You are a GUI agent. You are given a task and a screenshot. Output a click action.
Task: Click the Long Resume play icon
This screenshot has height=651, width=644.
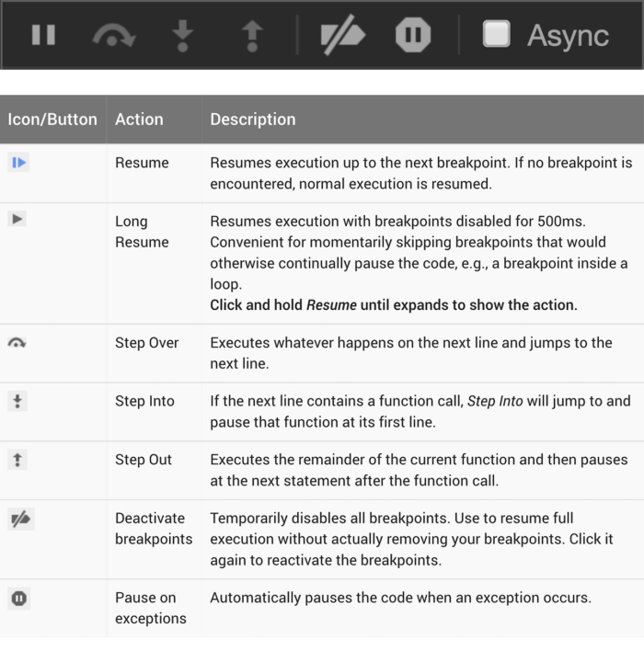point(17,219)
